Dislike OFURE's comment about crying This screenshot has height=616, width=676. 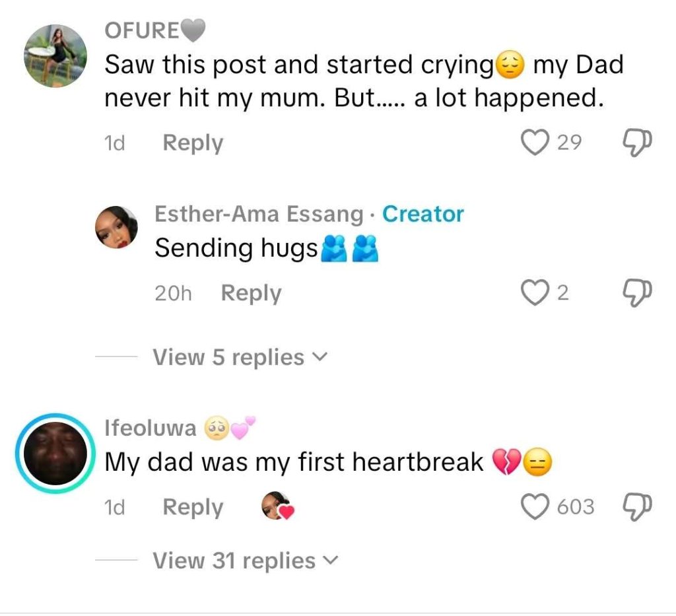(x=637, y=142)
